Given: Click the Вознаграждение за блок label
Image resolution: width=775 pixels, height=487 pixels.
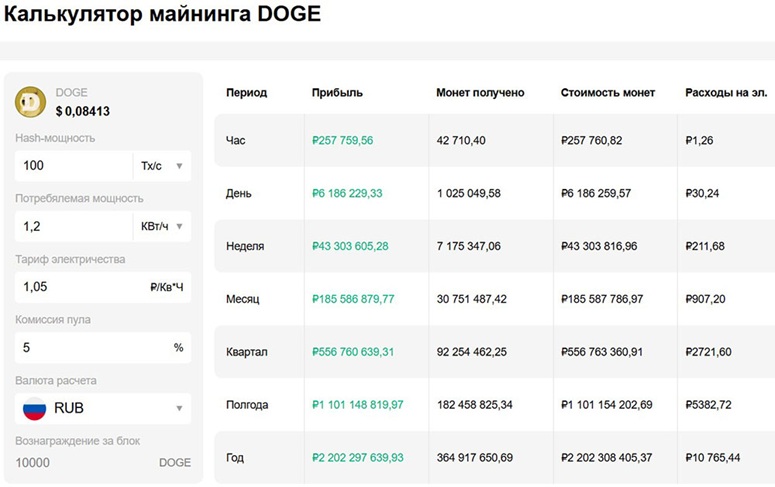Looking at the screenshot, I should 78,441.
